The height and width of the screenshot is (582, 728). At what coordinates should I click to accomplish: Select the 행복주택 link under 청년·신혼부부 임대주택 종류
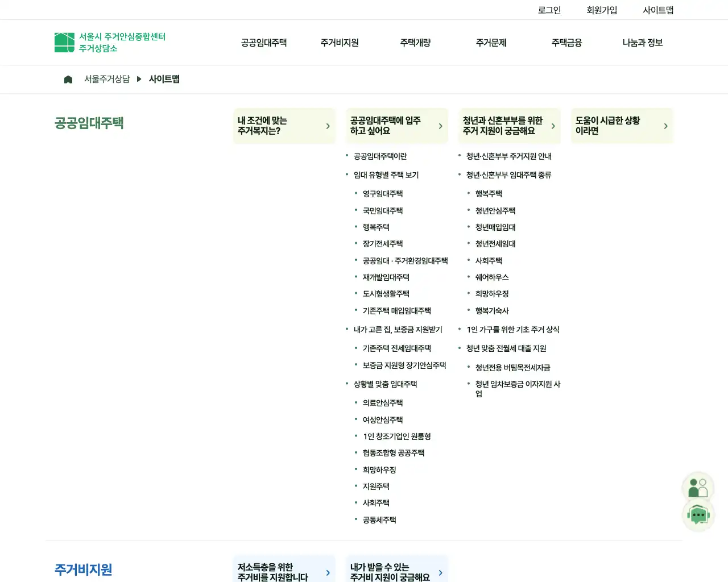(x=490, y=193)
